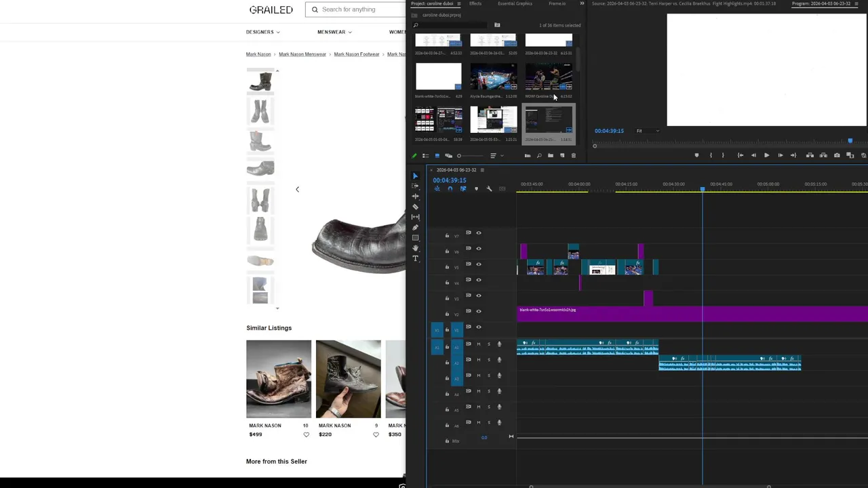The width and height of the screenshot is (868, 488).
Task: Hide track V2 with its eye icon
Action: (479, 311)
